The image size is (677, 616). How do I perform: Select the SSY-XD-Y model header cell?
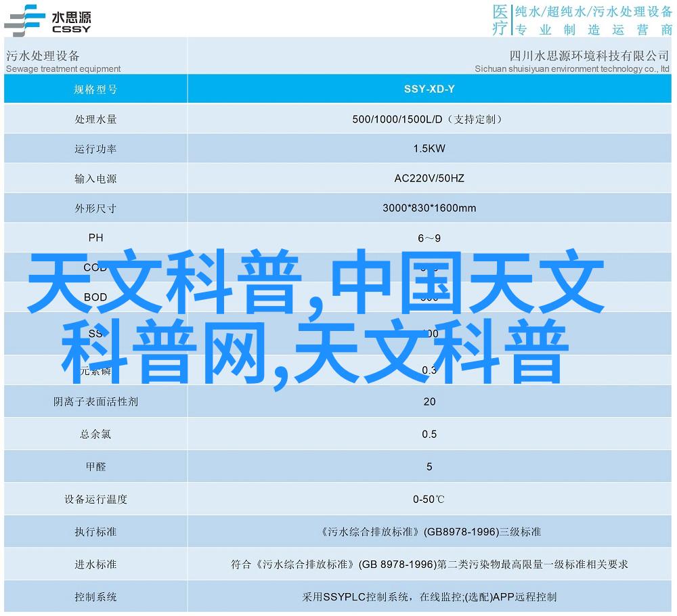click(x=429, y=89)
